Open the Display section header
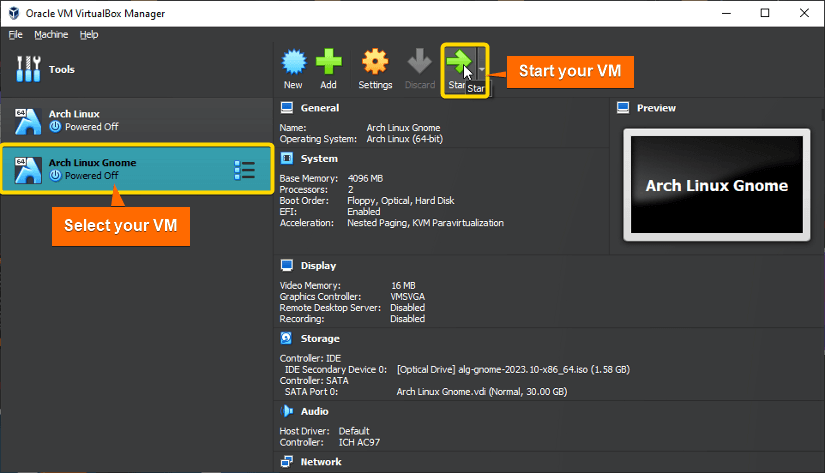825x473 pixels. (x=318, y=266)
